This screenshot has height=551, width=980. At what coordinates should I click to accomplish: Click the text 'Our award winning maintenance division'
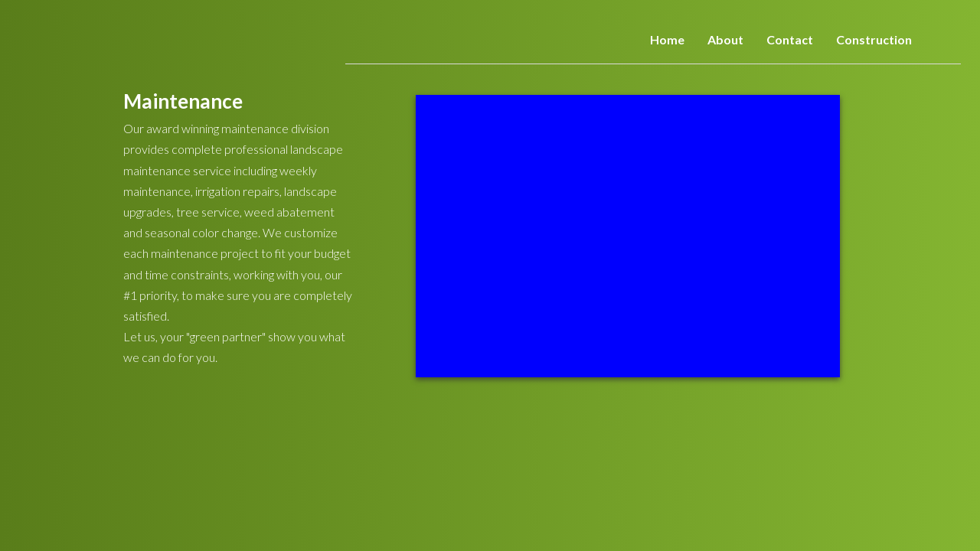[226, 129]
